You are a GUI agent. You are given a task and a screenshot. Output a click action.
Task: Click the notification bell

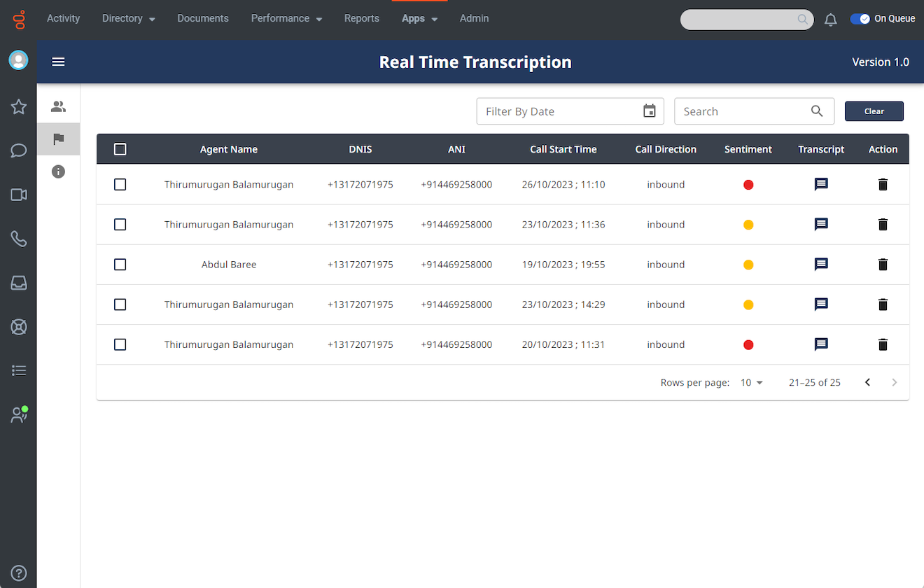(830, 20)
